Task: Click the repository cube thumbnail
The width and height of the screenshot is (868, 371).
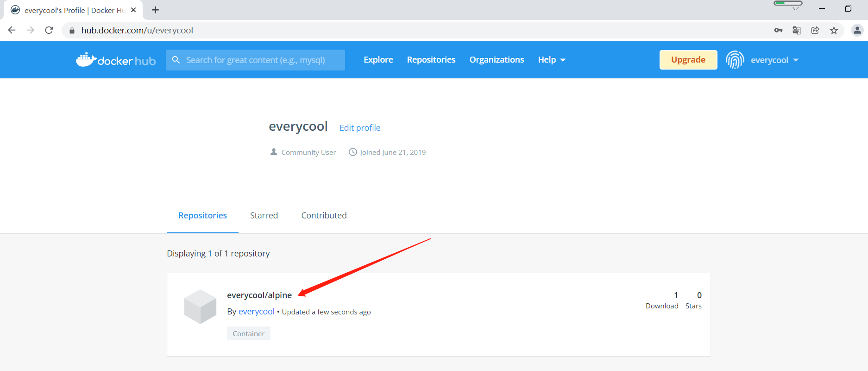Action: [x=200, y=307]
